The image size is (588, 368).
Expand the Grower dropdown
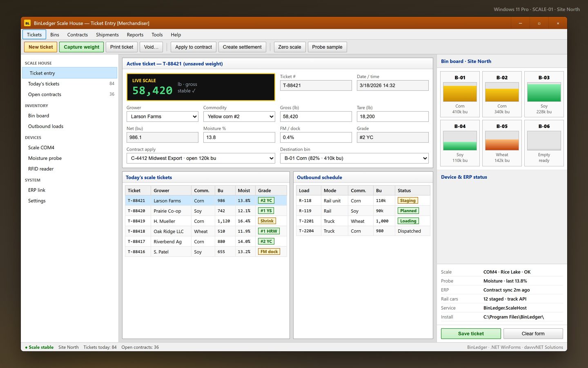163,117
